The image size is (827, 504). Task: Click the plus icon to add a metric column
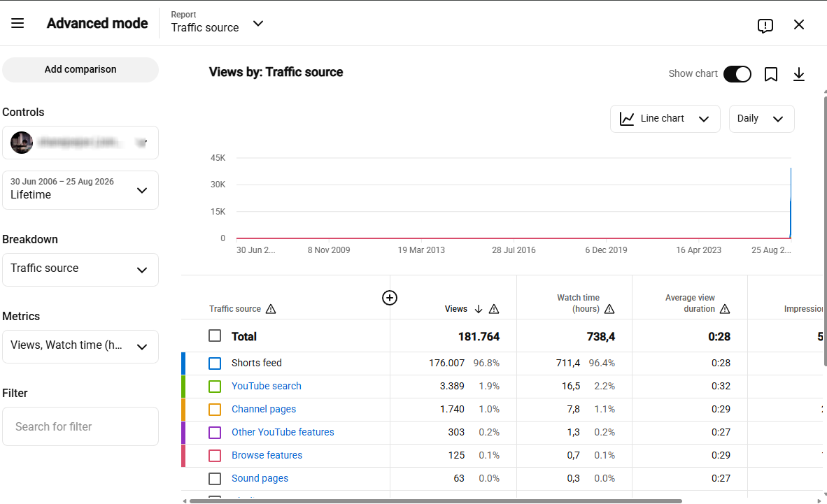(x=389, y=298)
